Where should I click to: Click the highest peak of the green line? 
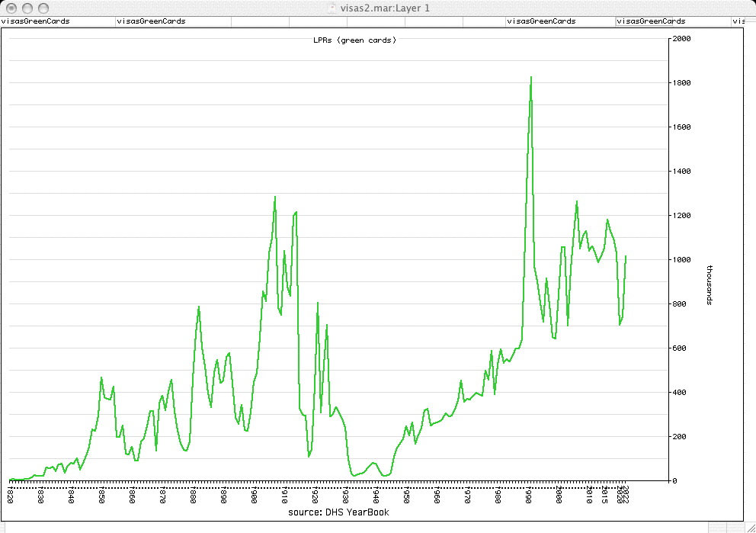(x=530, y=77)
